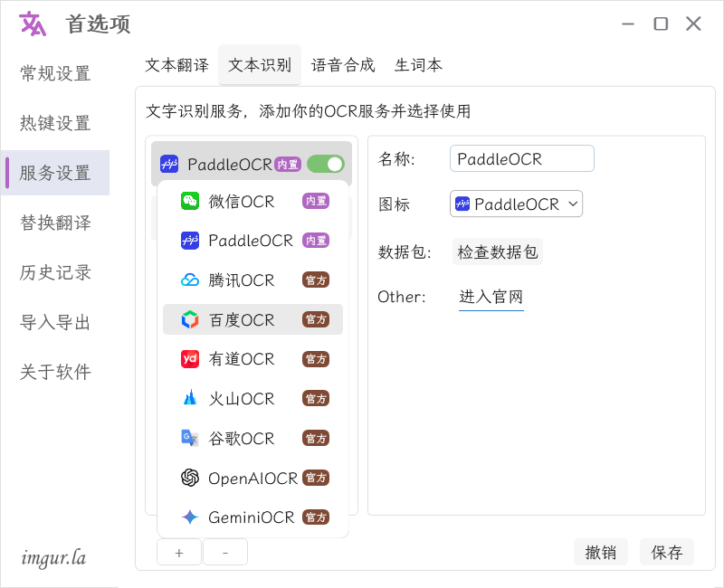The image size is (724, 588).
Task: Select 腾讯OCR from the list
Action: (x=253, y=280)
